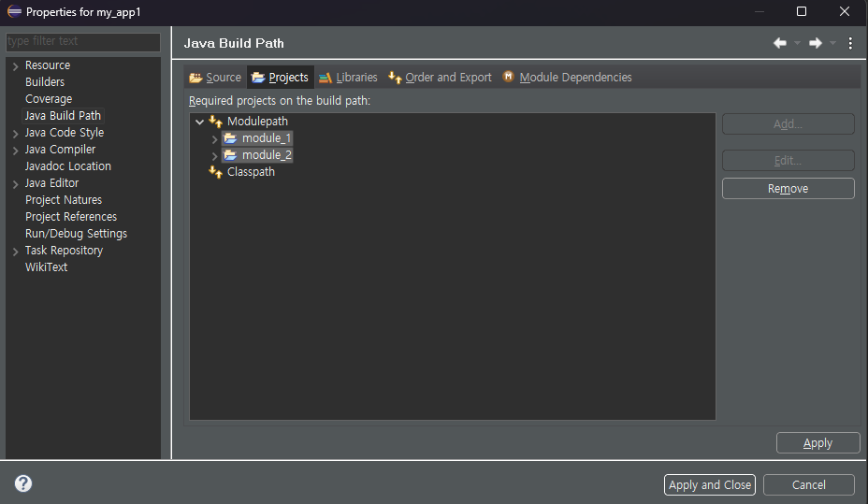The image size is (868, 504).
Task: Select the Java Compiler label
Action: click(x=61, y=150)
